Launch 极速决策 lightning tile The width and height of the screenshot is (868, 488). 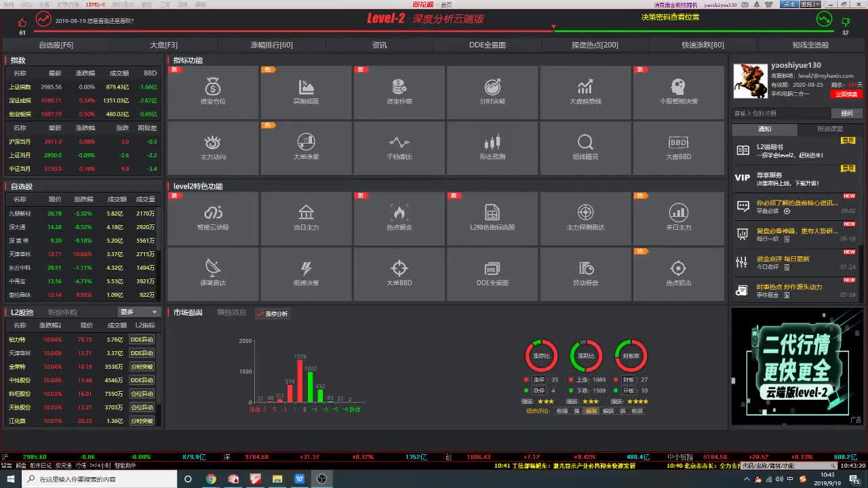306,274
